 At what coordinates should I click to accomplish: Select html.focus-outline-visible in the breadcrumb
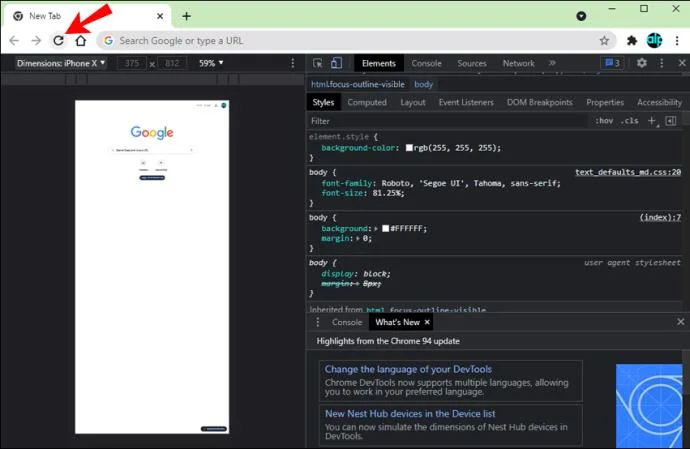coord(357,84)
